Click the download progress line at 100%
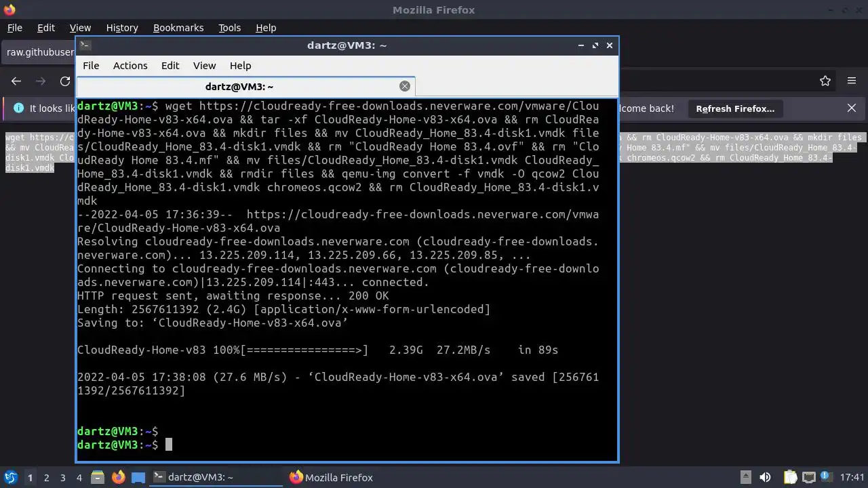 click(318, 350)
